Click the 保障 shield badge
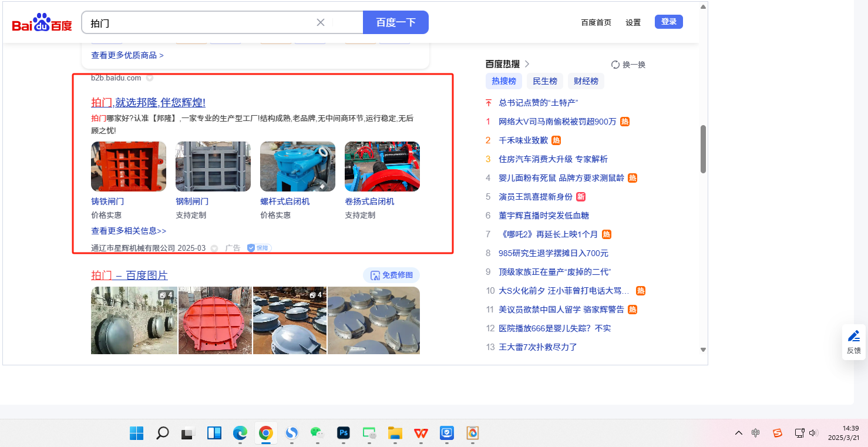 (x=259, y=248)
